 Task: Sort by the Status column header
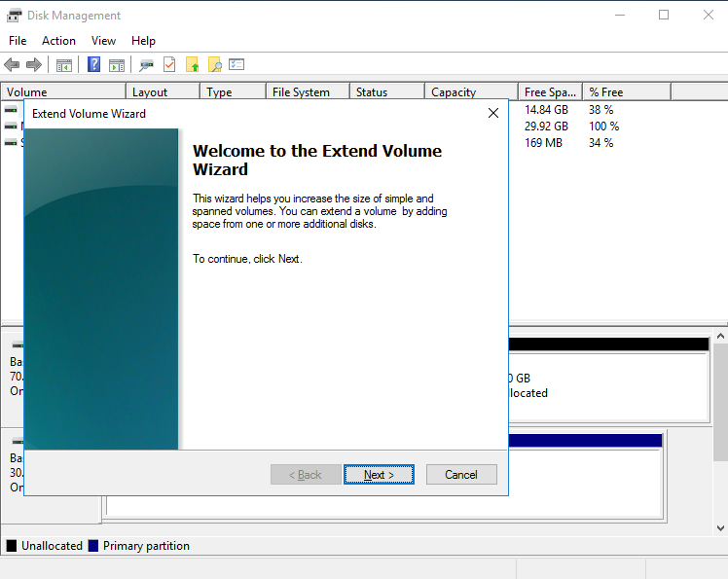(x=387, y=91)
